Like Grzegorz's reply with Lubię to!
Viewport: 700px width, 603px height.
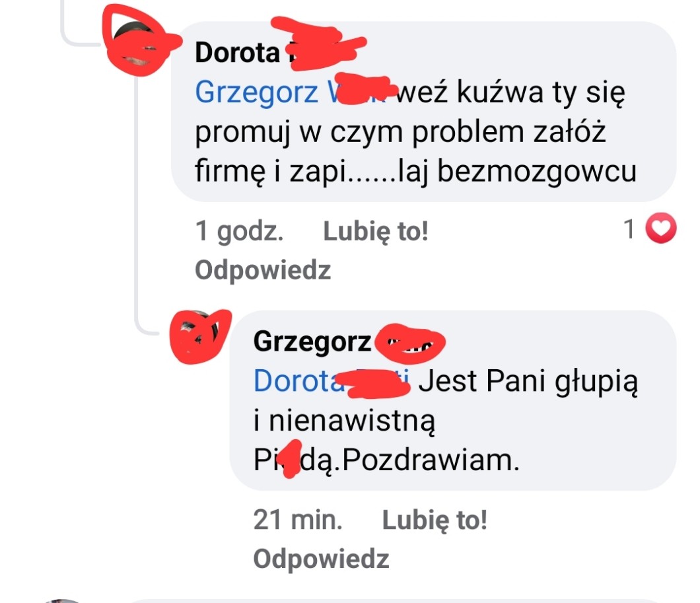[x=435, y=520]
